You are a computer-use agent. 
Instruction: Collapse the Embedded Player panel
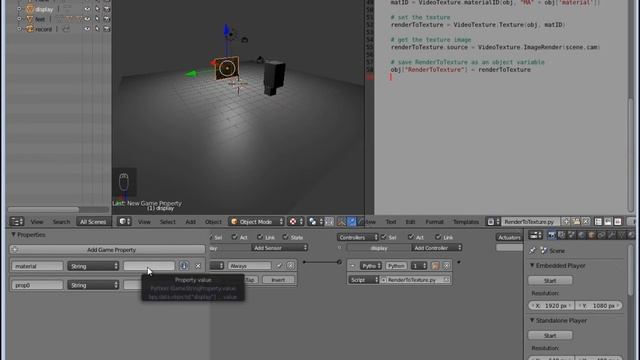pos(532,265)
